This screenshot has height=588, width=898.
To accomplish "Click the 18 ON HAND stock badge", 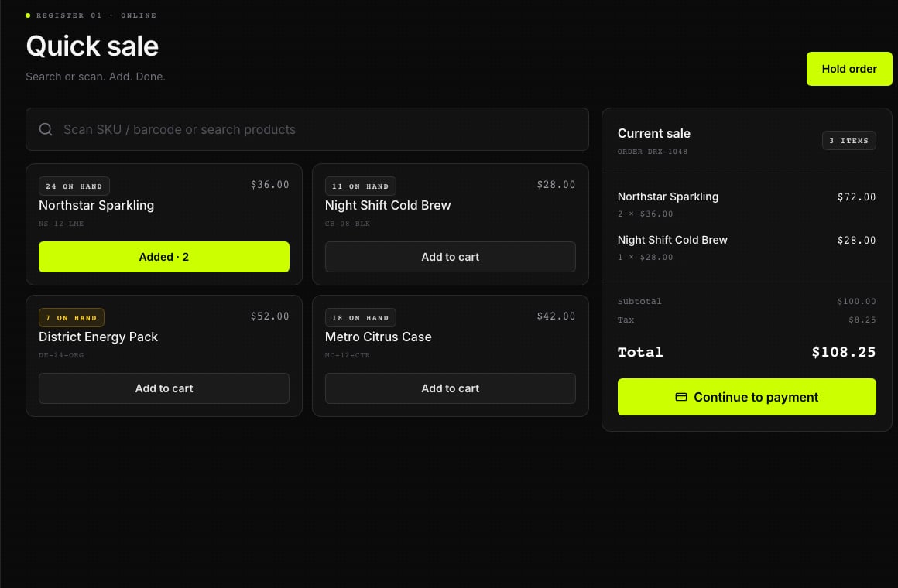I will coord(360,318).
